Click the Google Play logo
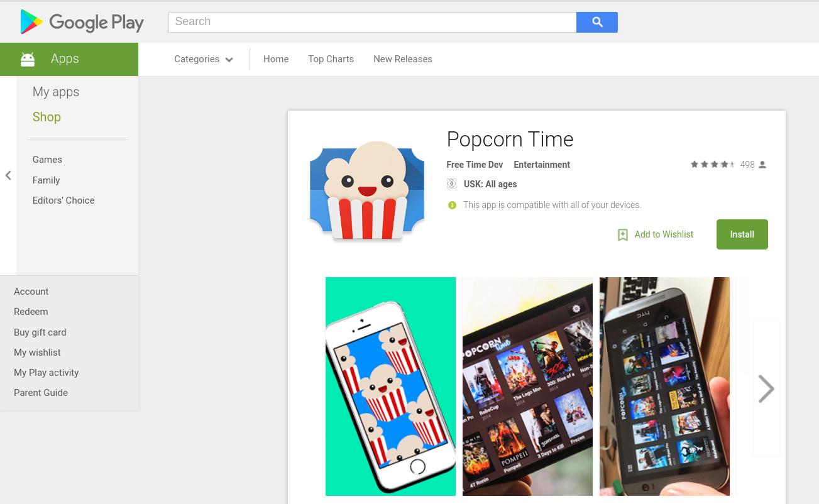This screenshot has width=819, height=504. click(x=82, y=22)
